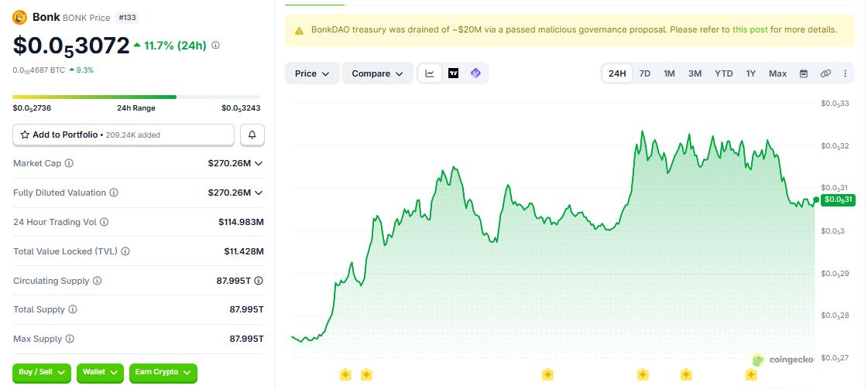Image resolution: width=868 pixels, height=389 pixels.
Task: Open the 'this post' link in the warning
Action: click(750, 30)
